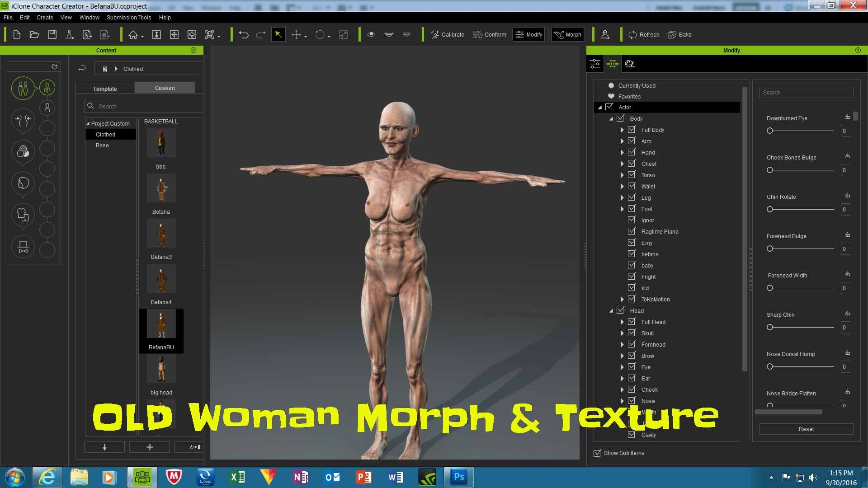Expand the Leg morph group
Image resolution: width=868 pixels, height=488 pixels.
click(x=622, y=197)
